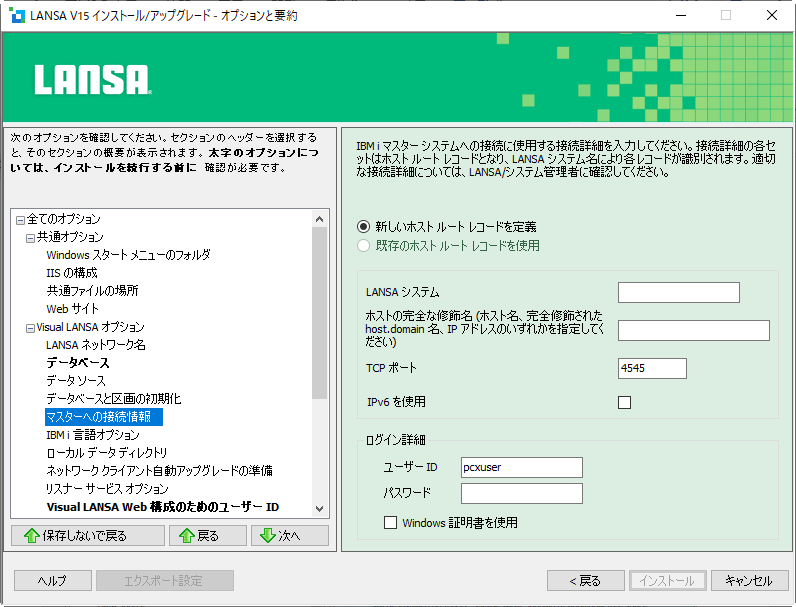796x607 pixels.
Task: Click the LANSA app icon in title bar
Action: coord(17,15)
